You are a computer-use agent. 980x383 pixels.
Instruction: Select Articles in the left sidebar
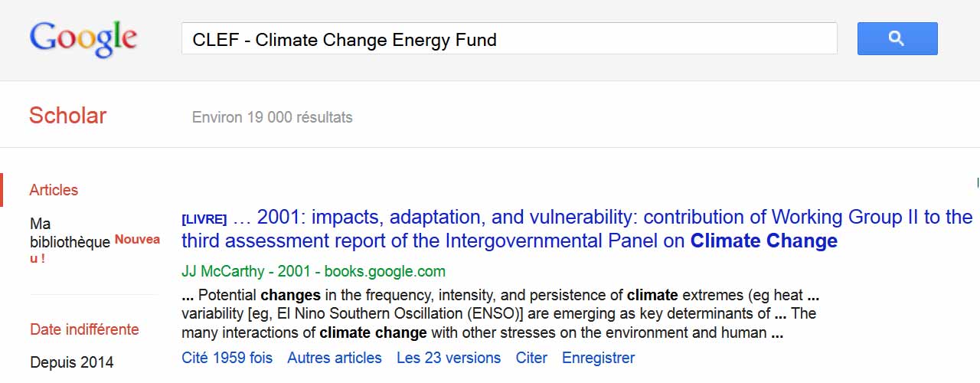[54, 190]
